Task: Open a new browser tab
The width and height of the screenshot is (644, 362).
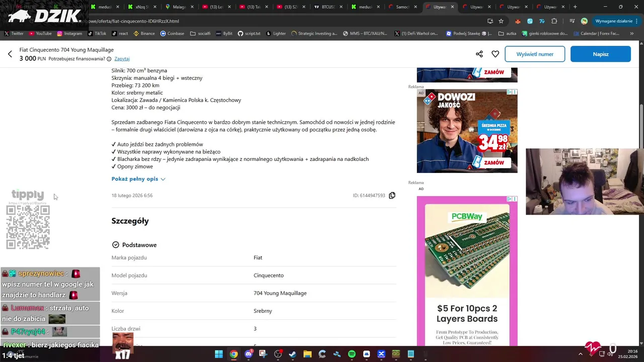Action: click(575, 7)
